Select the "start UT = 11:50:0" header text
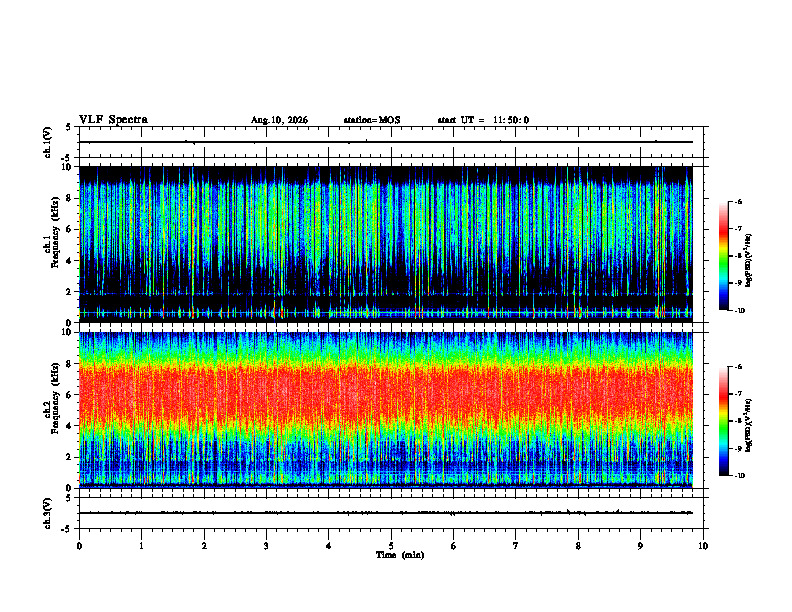Image resolution: width=792 pixels, height=612 pixels. pyautogui.click(x=483, y=120)
